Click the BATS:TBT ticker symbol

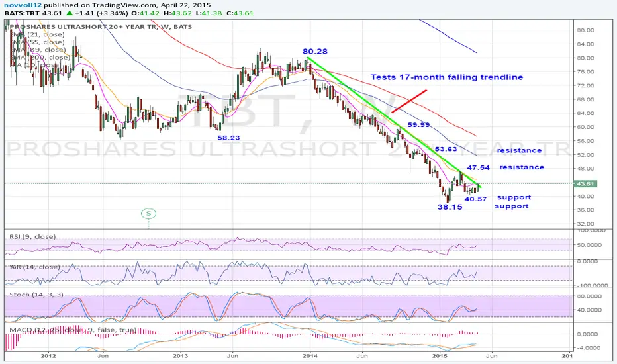click(21, 13)
